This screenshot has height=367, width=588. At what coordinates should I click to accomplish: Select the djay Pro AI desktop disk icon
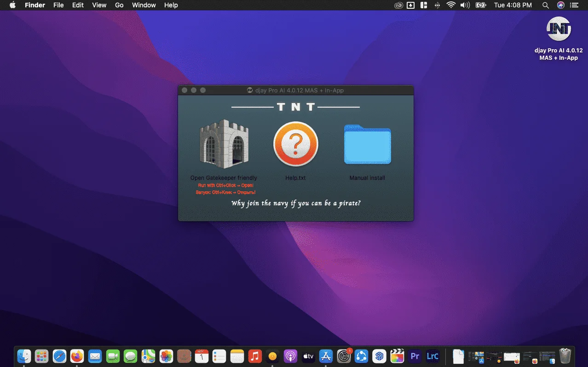[559, 29]
